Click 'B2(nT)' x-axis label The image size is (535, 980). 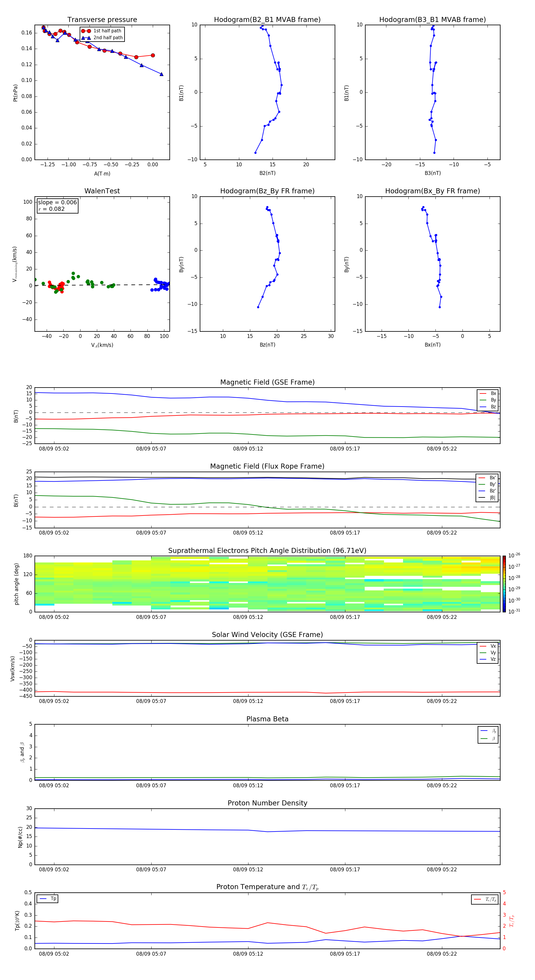point(267,173)
